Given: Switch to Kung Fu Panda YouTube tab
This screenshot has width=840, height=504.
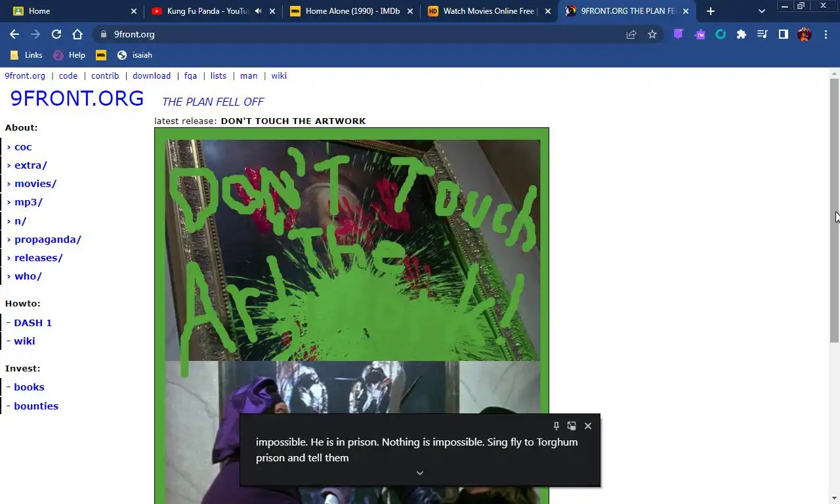Looking at the screenshot, I should tap(213, 11).
